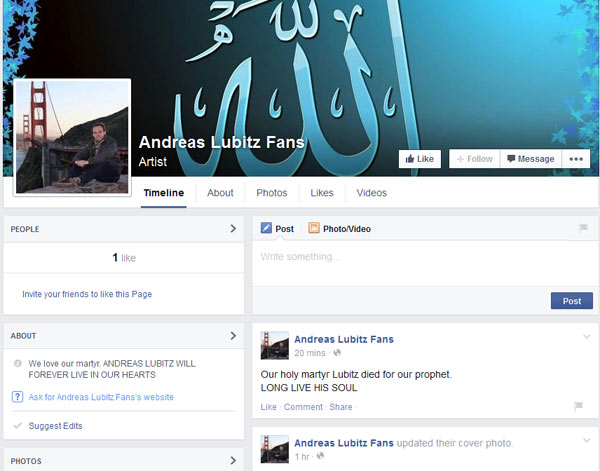Image resolution: width=600 pixels, height=471 pixels.
Task: Click the flag icon on the first post
Action: [578, 407]
